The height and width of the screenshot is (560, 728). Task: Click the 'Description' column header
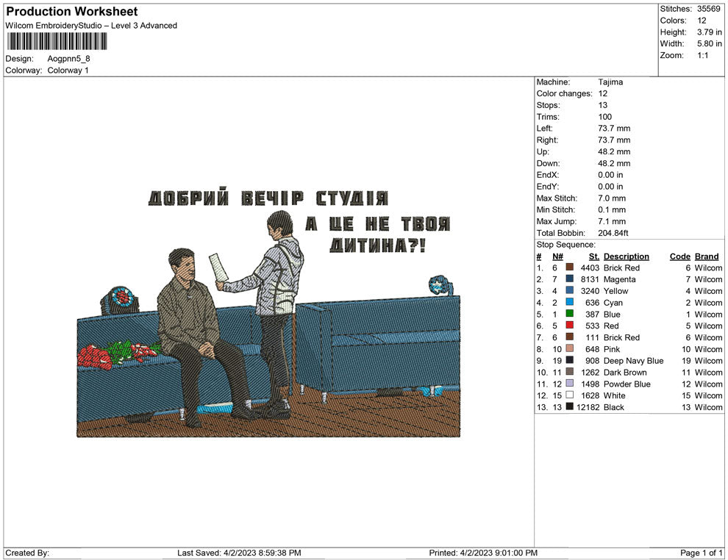tap(627, 256)
